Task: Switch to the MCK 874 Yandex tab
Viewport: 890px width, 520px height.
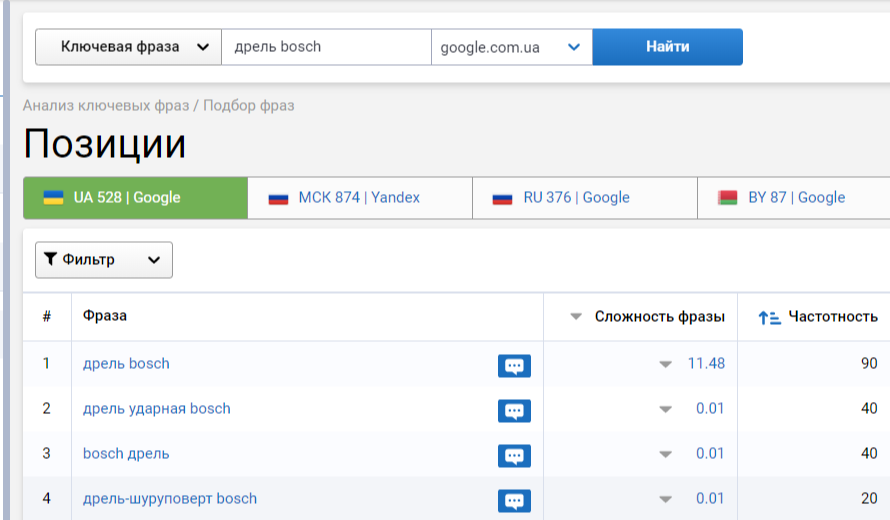Action: (359, 198)
